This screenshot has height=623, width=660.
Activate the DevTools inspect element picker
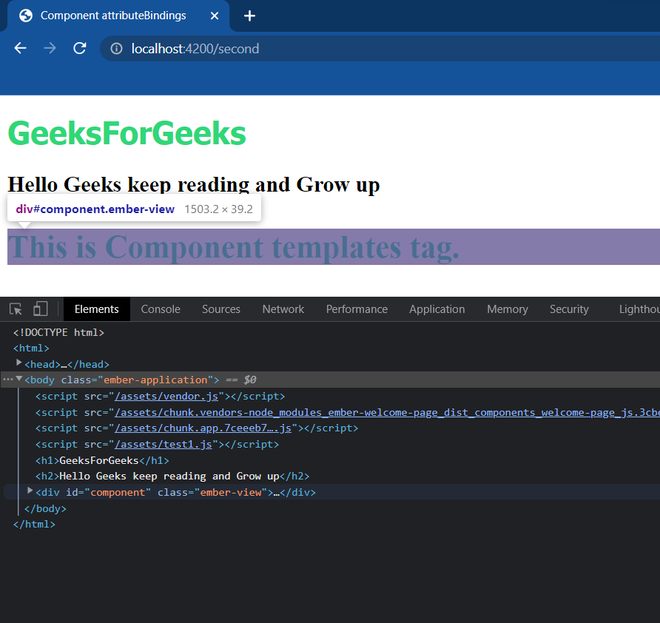pyautogui.click(x=17, y=309)
